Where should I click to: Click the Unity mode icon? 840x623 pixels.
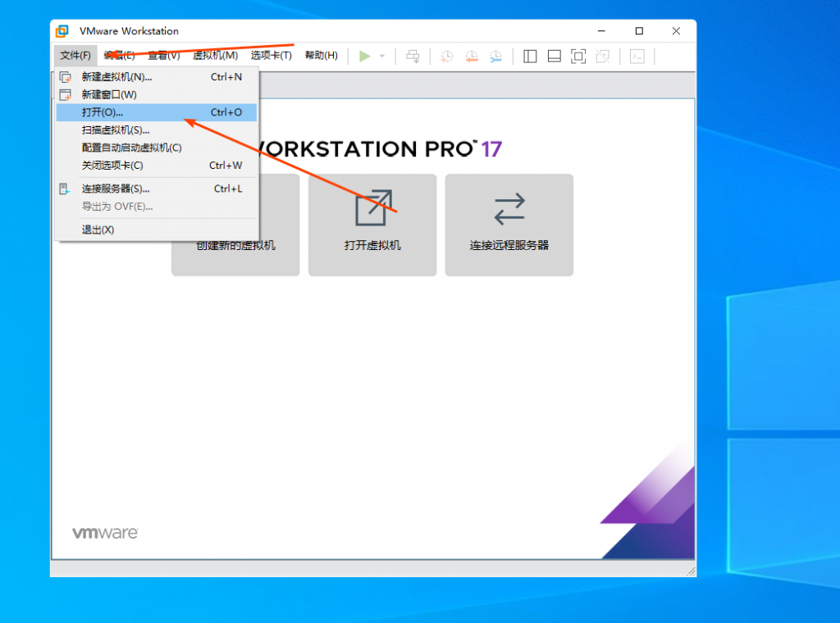(603, 56)
